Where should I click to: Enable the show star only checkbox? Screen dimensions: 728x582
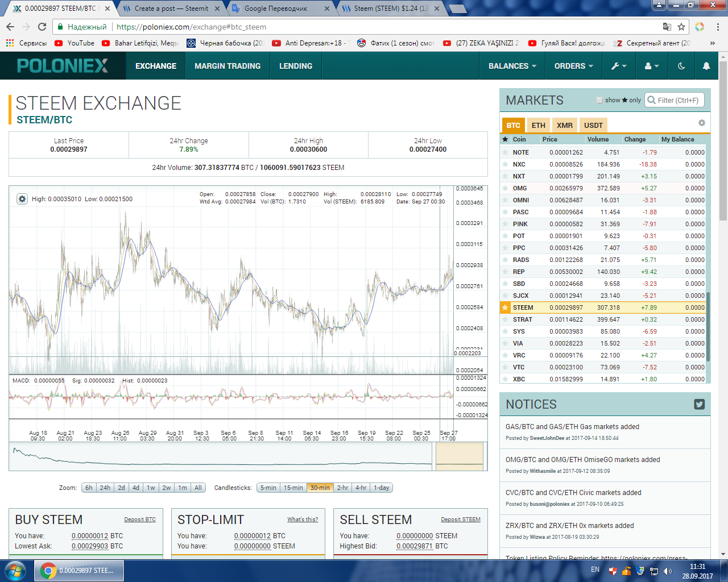point(599,100)
